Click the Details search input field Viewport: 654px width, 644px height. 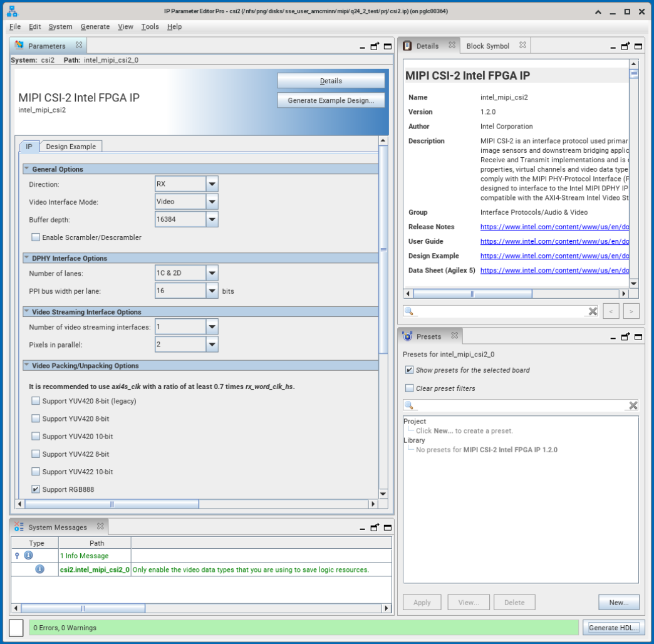coord(501,311)
